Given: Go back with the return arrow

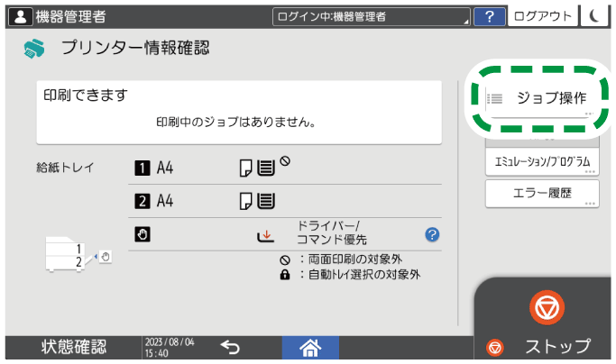Looking at the screenshot, I should pos(230,348).
